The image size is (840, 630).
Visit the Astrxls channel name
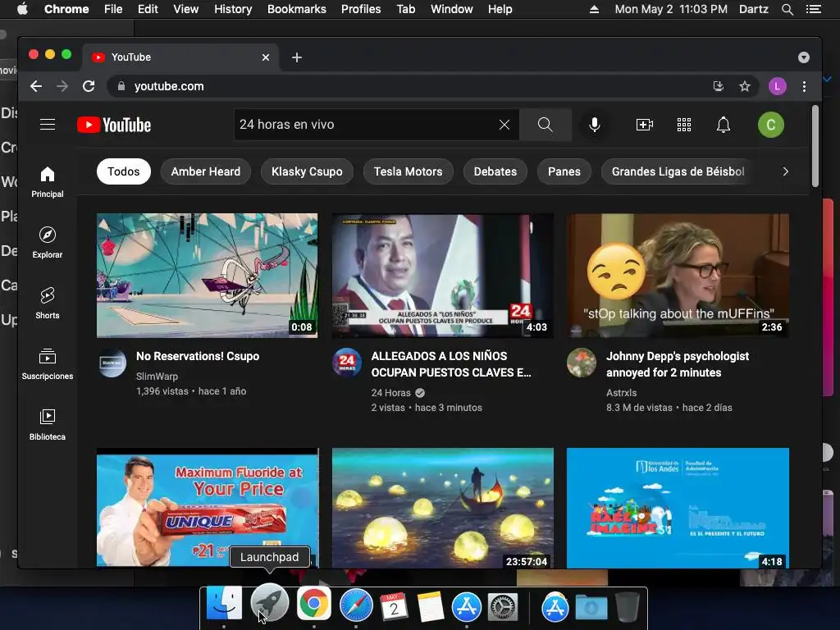[x=622, y=393]
